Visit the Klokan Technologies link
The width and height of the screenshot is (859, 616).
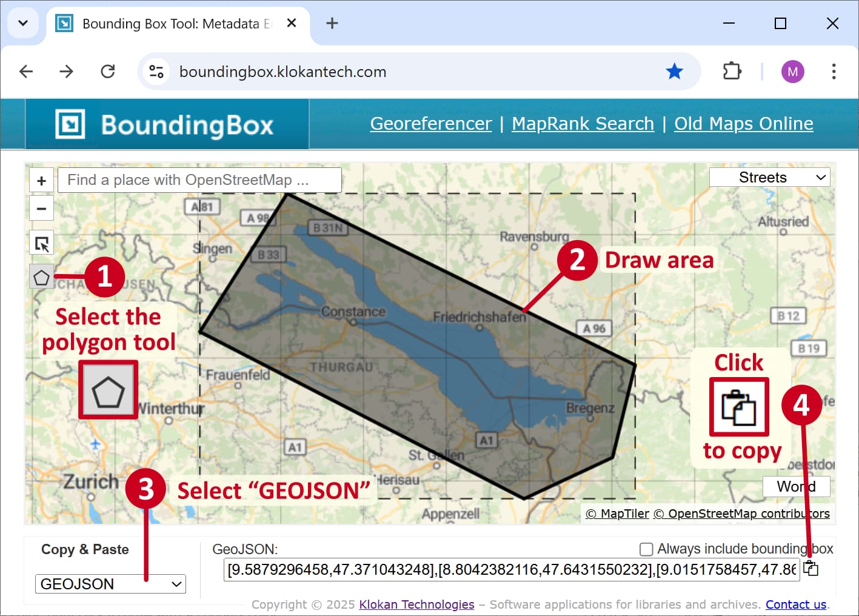coord(416,604)
